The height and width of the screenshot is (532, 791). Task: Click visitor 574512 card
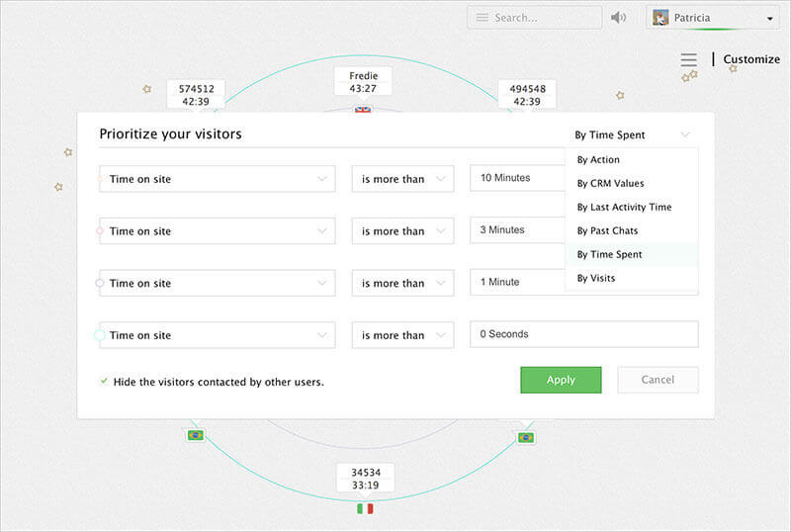[x=196, y=94]
